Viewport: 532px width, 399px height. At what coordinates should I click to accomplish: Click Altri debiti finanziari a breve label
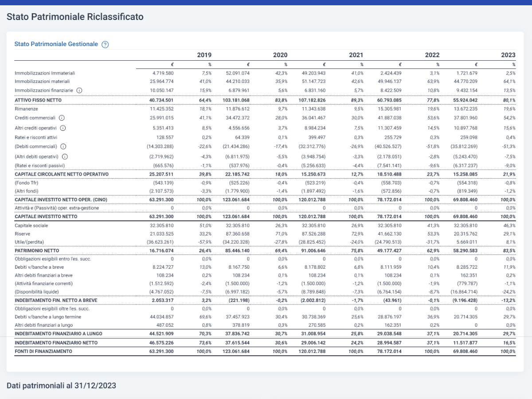44,275
